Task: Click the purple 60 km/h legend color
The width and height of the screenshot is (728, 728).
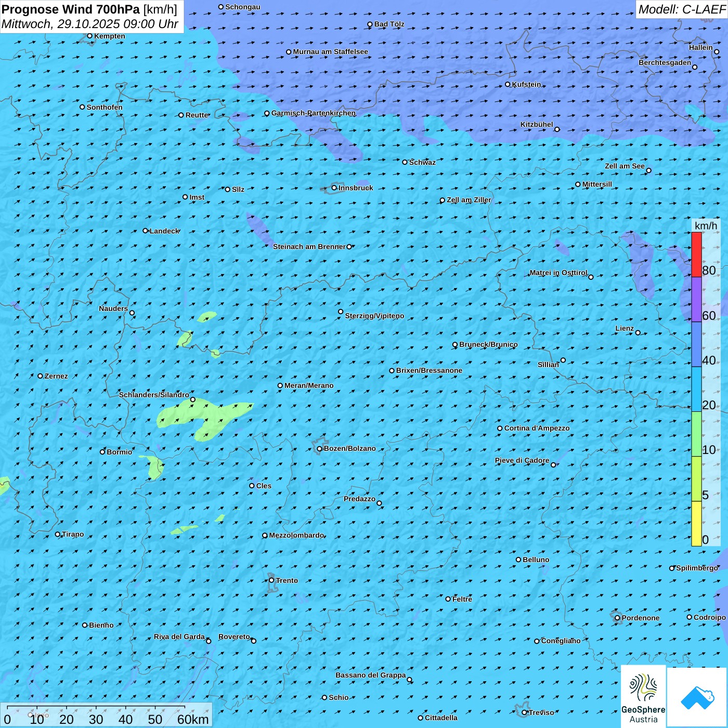Action: click(x=696, y=300)
